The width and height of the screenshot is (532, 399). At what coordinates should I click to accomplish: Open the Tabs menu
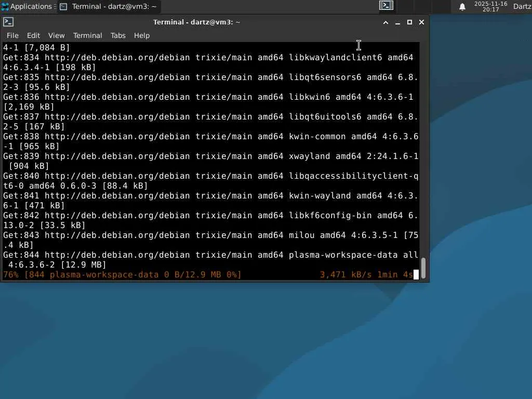coord(118,35)
